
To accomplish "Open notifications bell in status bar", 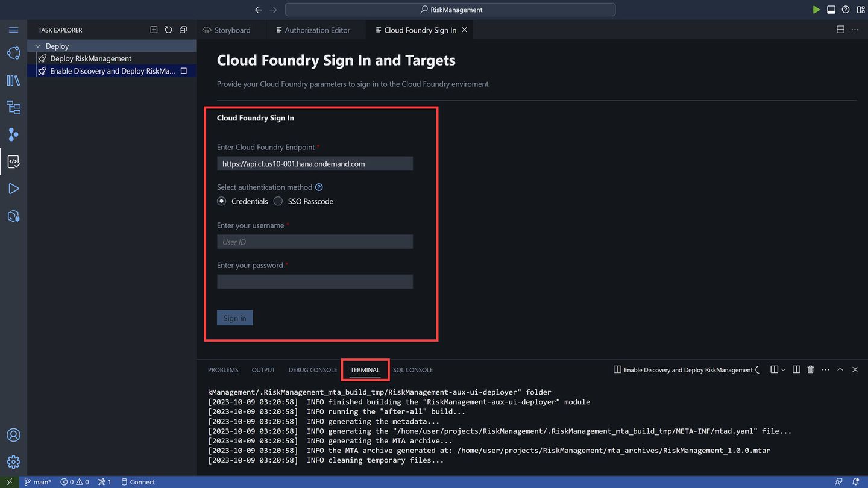I will pyautogui.click(x=856, y=482).
